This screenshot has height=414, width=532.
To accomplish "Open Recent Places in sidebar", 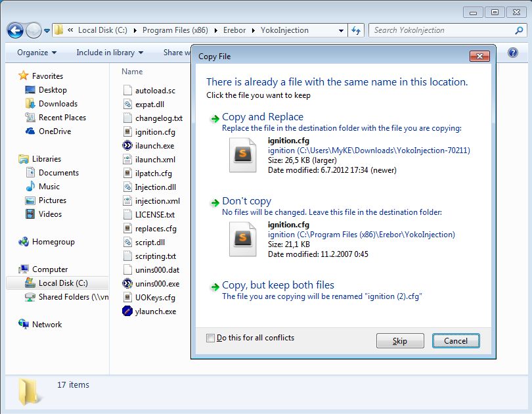I will tap(62, 118).
